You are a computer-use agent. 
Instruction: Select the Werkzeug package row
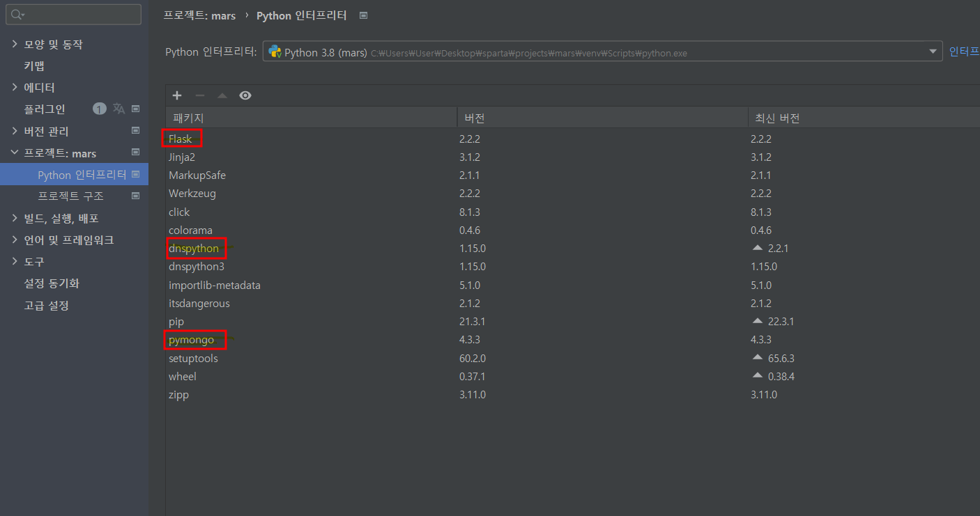[572, 193]
